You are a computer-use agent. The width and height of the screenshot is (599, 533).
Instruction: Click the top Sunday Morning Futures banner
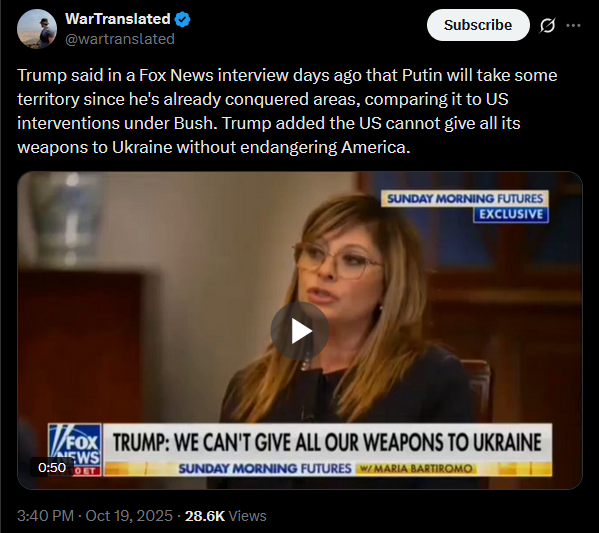coord(465,199)
